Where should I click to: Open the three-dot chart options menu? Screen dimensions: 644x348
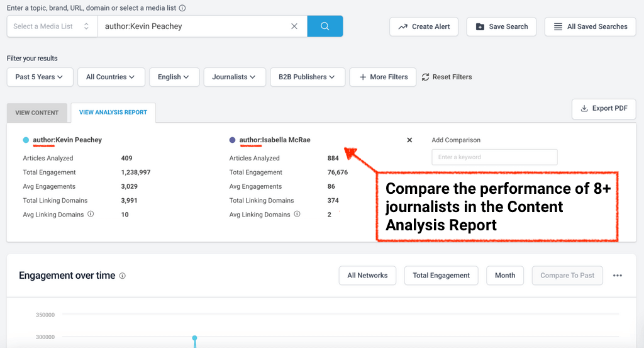[618, 276]
